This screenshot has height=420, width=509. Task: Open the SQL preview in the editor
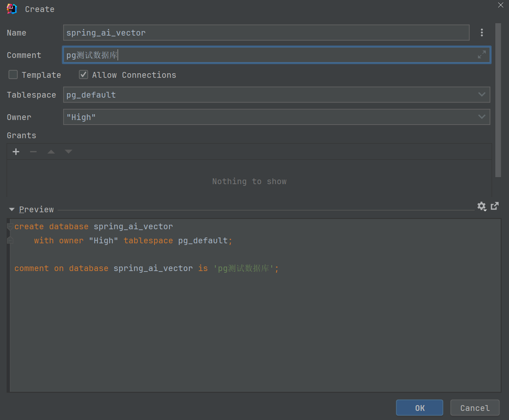point(495,206)
